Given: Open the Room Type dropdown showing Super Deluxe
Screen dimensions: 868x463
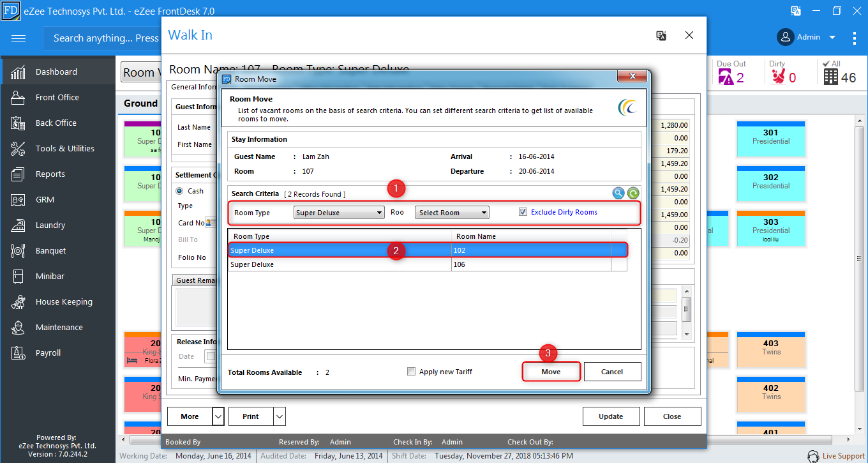Looking at the screenshot, I should [x=339, y=213].
